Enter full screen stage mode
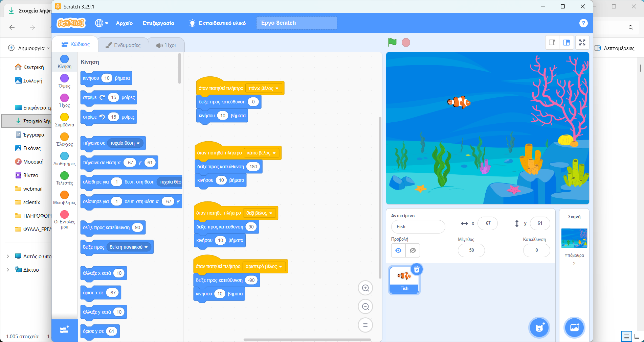The width and height of the screenshot is (644, 342). 582,43
